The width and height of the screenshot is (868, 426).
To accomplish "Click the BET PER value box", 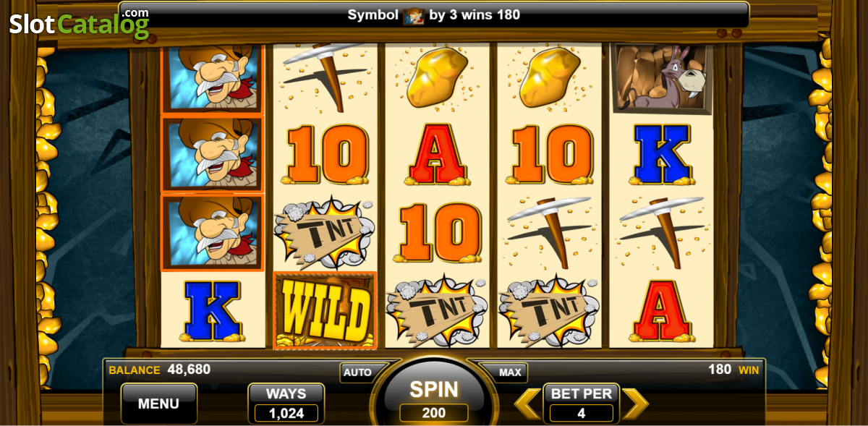I will [x=582, y=404].
